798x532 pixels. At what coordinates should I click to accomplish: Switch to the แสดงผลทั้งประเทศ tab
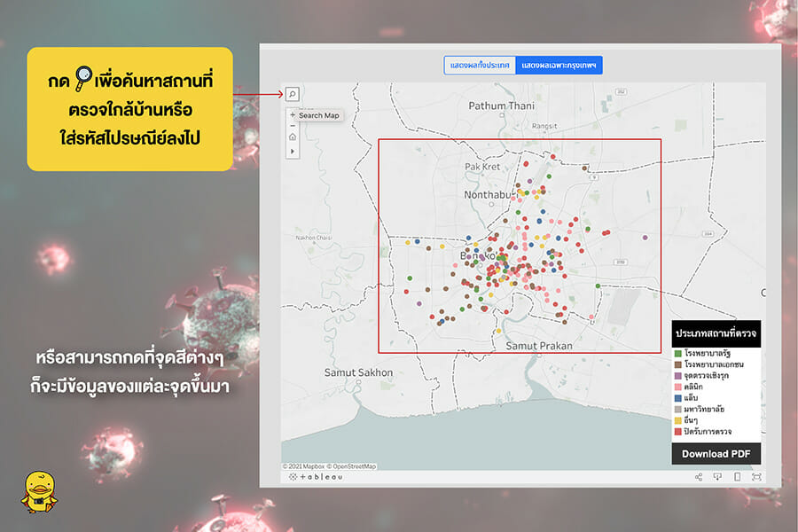point(480,66)
